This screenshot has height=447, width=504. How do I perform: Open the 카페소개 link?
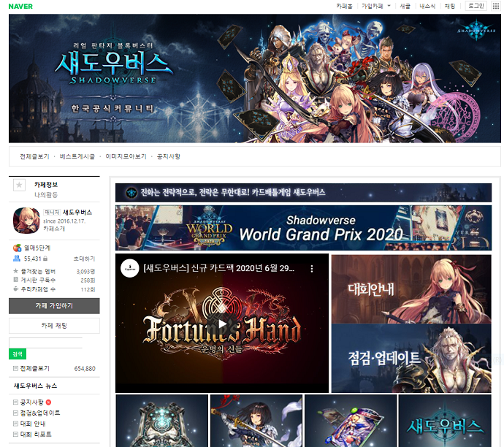[54, 229]
